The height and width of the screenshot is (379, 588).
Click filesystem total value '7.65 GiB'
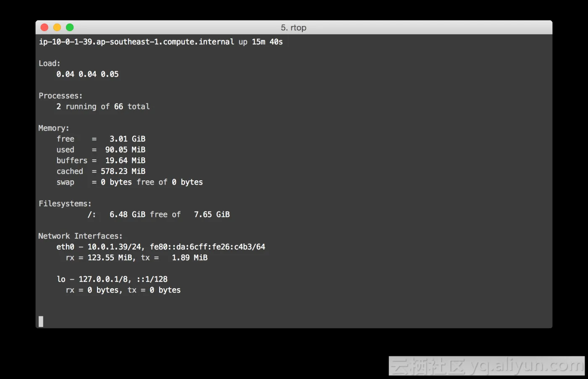tap(212, 215)
